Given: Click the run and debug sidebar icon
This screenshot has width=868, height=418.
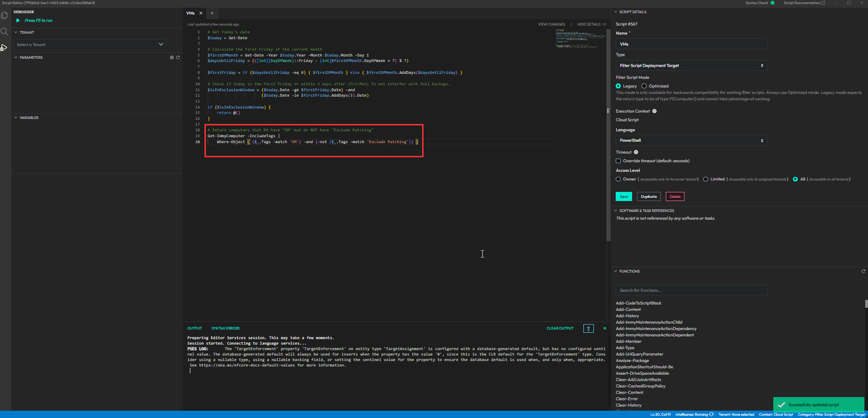Looking at the screenshot, I should click(4, 47).
